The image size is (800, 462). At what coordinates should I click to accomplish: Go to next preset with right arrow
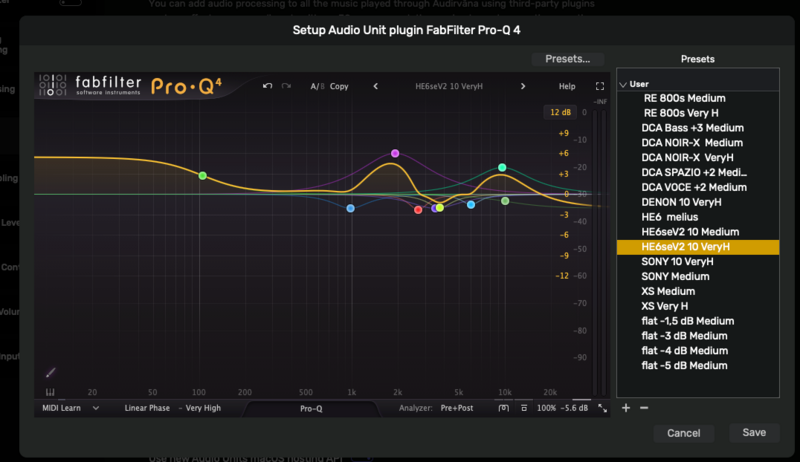[522, 86]
